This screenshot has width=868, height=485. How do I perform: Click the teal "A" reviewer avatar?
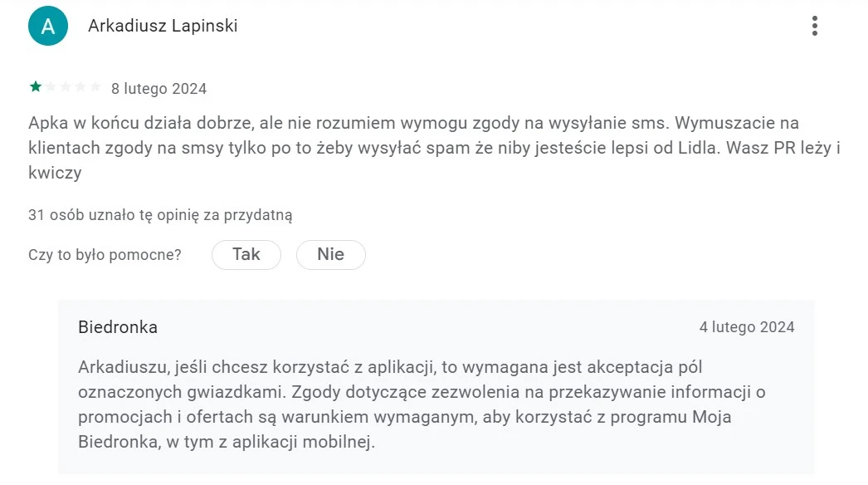pos(48,27)
